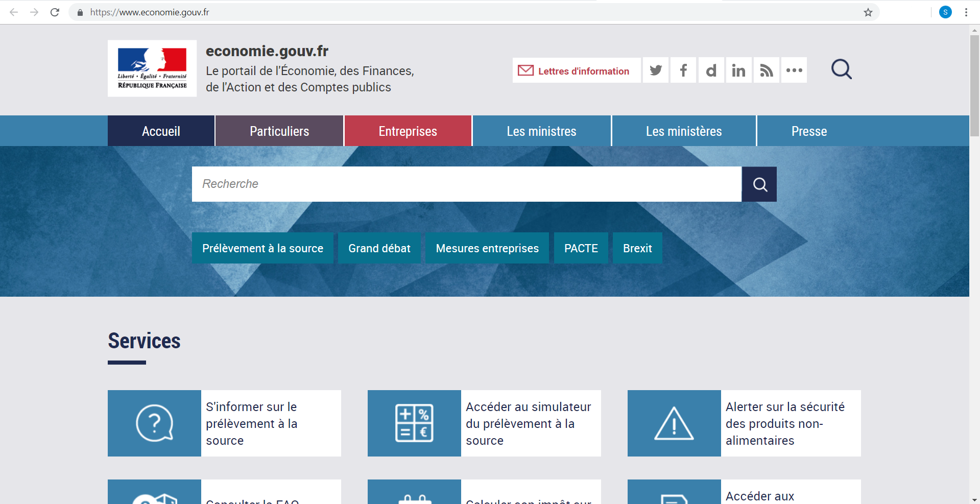The image size is (980, 504).
Task: Open the Facebook social link
Action: point(683,70)
